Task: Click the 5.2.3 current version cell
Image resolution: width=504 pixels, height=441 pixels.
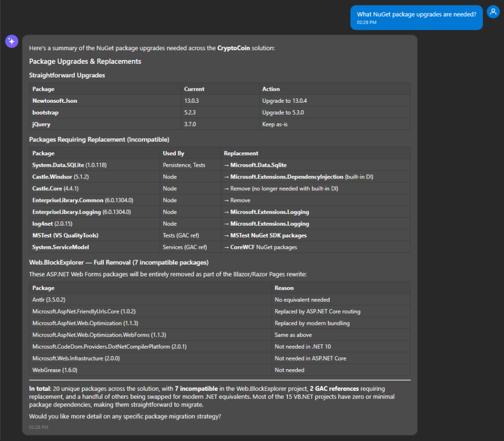Action: [x=220, y=113]
